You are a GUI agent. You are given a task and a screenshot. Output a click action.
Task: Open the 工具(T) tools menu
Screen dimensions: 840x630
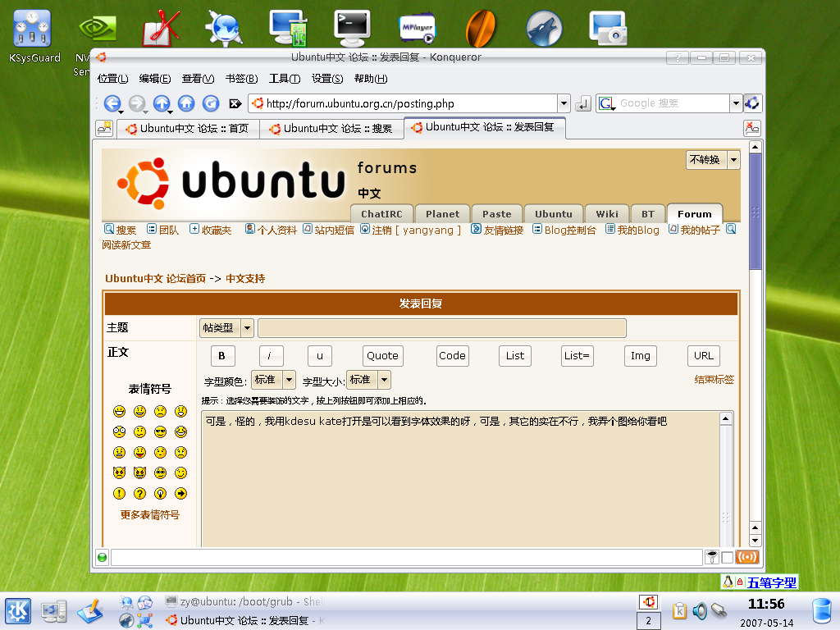pos(285,79)
